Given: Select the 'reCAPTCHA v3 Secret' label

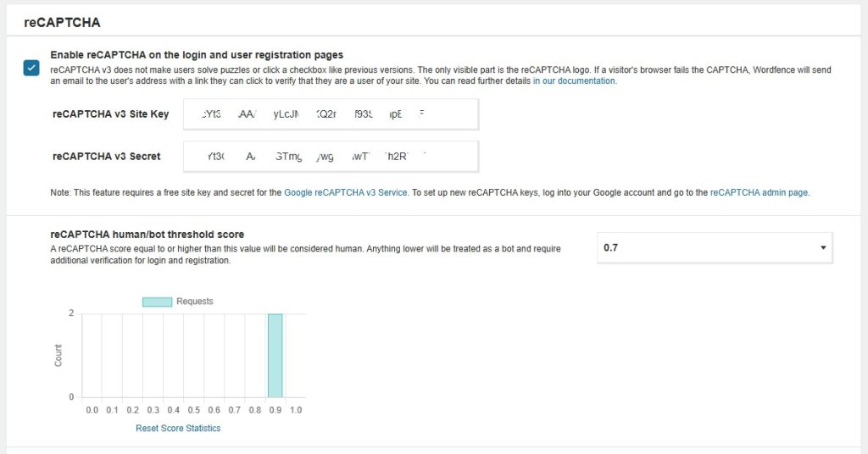Looking at the screenshot, I should click(x=106, y=156).
